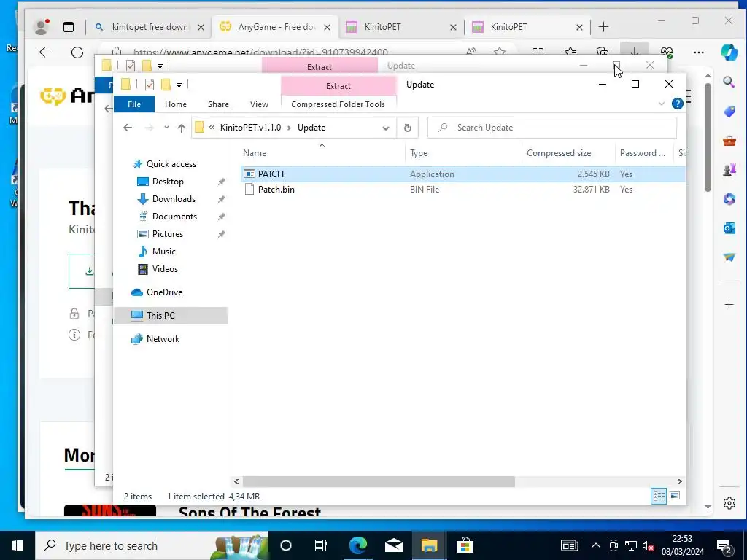The width and height of the screenshot is (747, 560).
Task: Open OneDrive in the navigation pane
Action: (x=164, y=292)
